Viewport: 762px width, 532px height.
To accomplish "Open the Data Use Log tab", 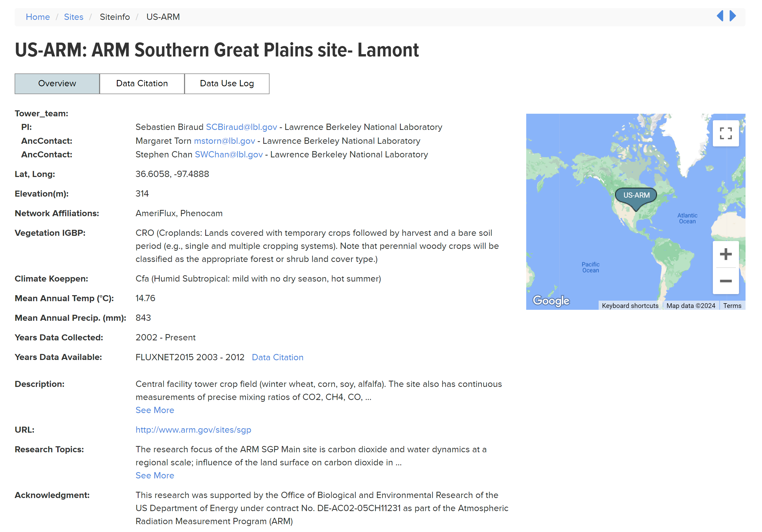I will [227, 84].
